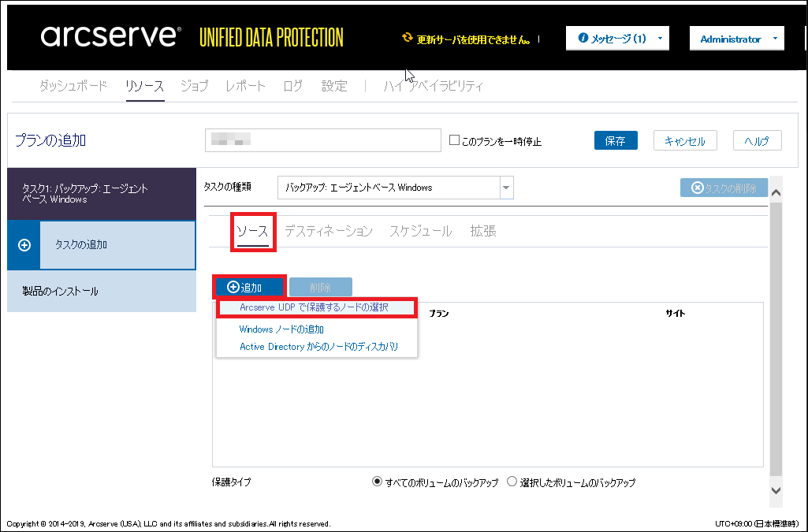808x532 pixels.
Task: Click the キャンセル button
Action: [x=685, y=140]
